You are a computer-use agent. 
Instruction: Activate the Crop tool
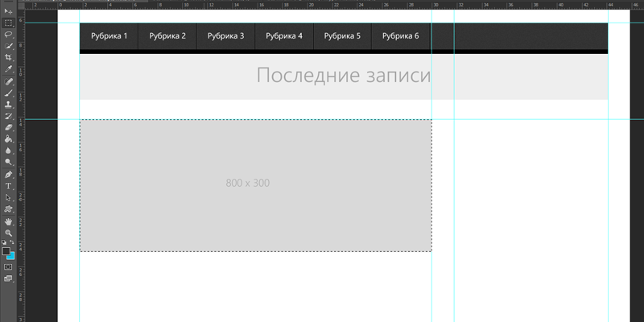pyautogui.click(x=8, y=58)
